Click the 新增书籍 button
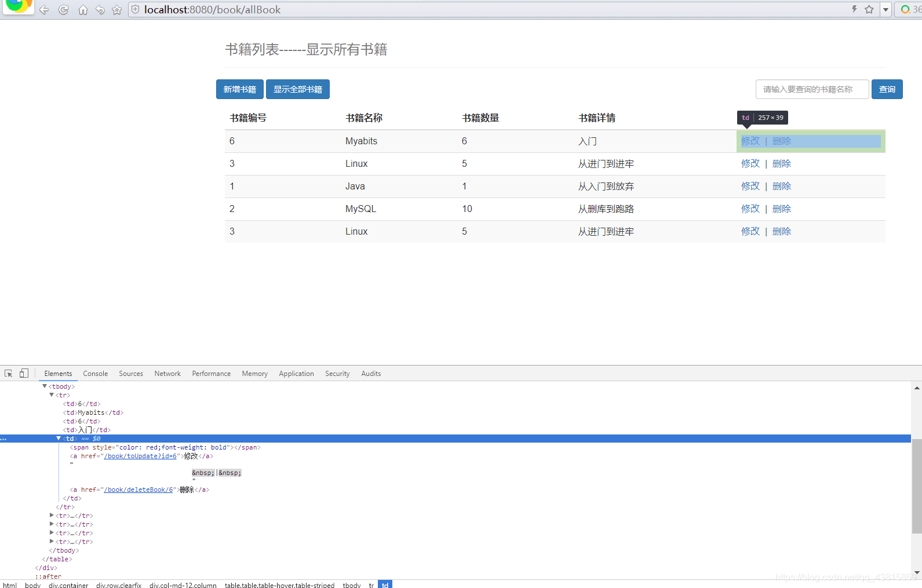The height and width of the screenshot is (588, 922). pos(240,89)
